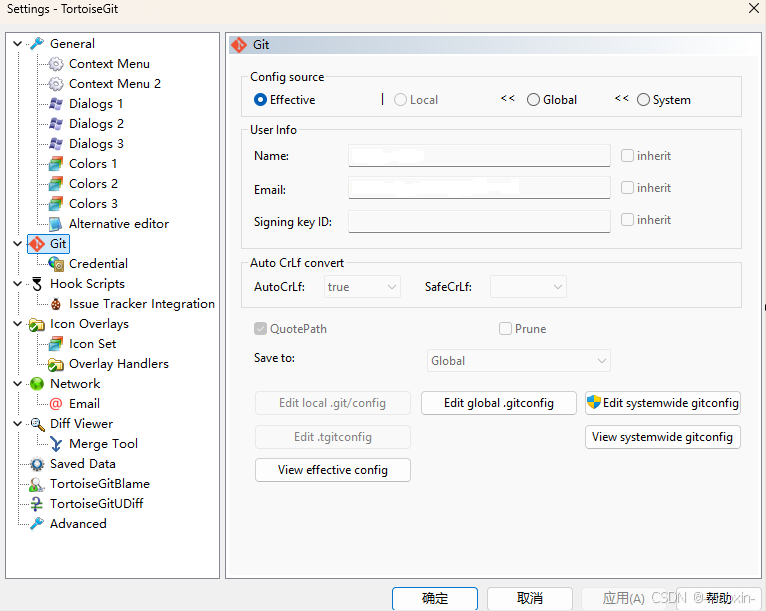Click the Email at-sign icon
The image size is (766, 611).
56,404
